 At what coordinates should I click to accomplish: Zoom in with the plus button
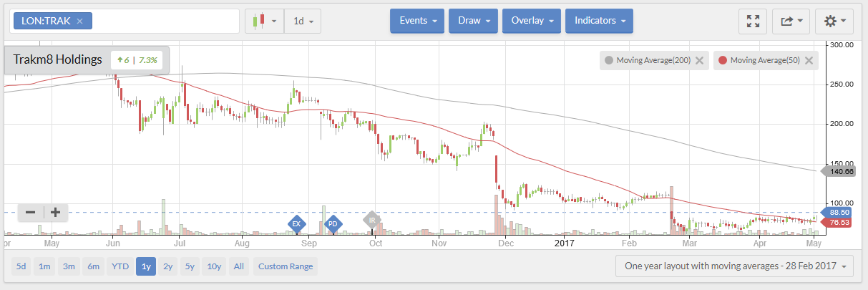tap(55, 212)
